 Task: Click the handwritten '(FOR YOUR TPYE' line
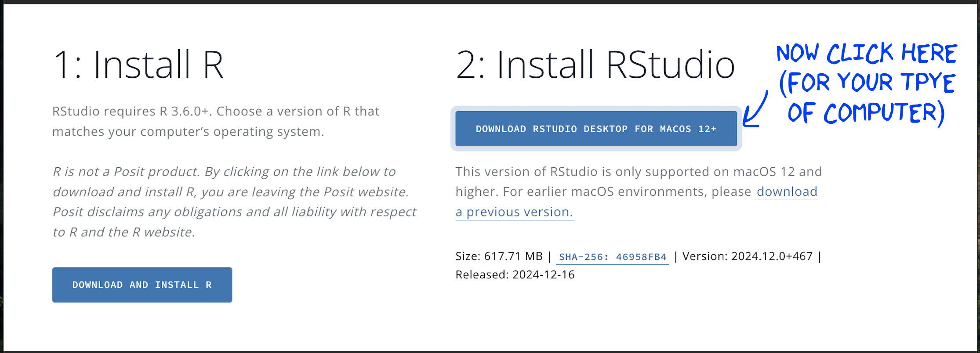[867, 83]
